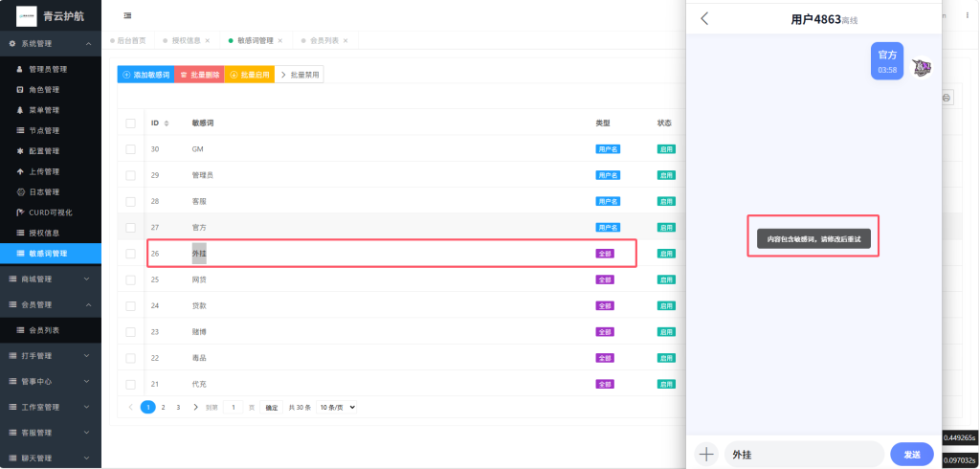The height and width of the screenshot is (469, 980).
Task: Sort table by ID column arrows
Action: (x=167, y=123)
